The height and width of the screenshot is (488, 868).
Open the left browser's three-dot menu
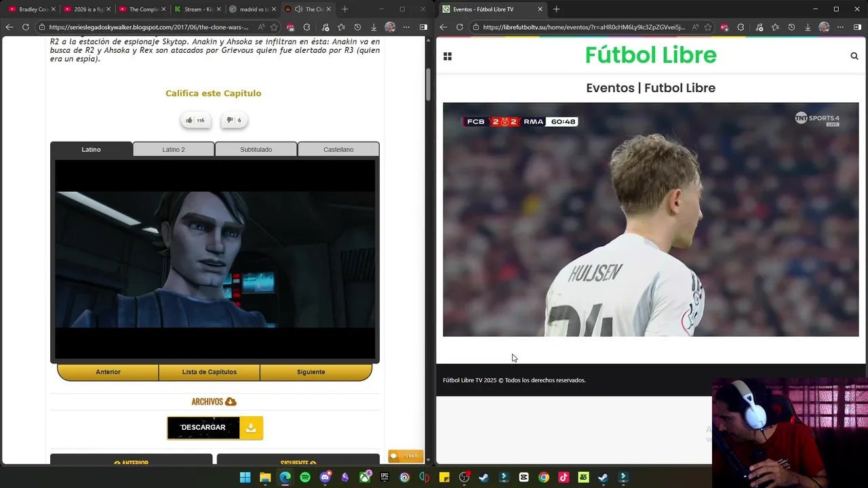(406, 27)
